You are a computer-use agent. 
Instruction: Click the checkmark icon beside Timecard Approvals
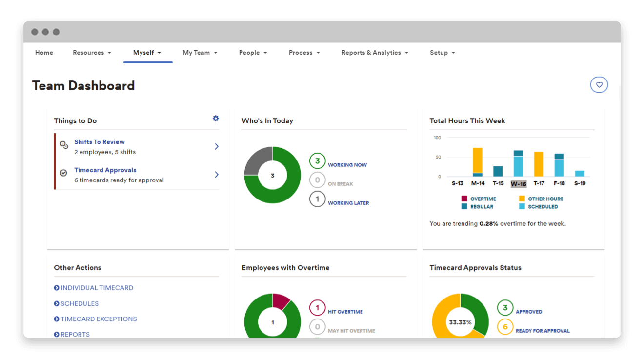[x=63, y=173]
